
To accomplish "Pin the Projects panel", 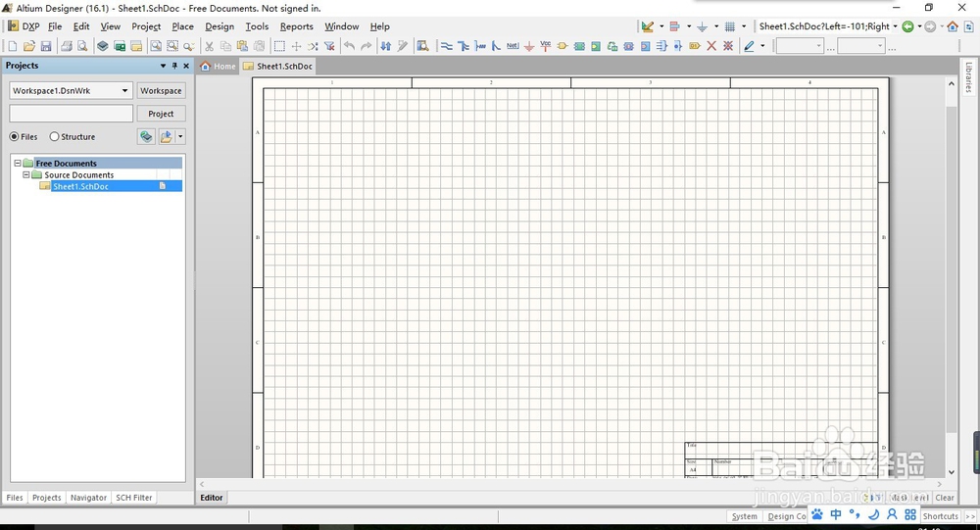I will coord(174,66).
